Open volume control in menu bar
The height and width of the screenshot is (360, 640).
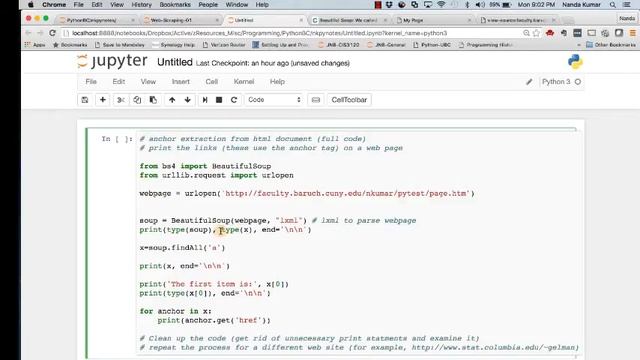[480, 4]
